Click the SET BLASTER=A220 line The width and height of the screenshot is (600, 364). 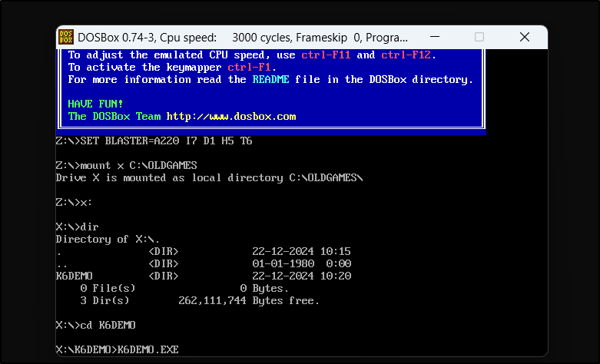tap(154, 141)
